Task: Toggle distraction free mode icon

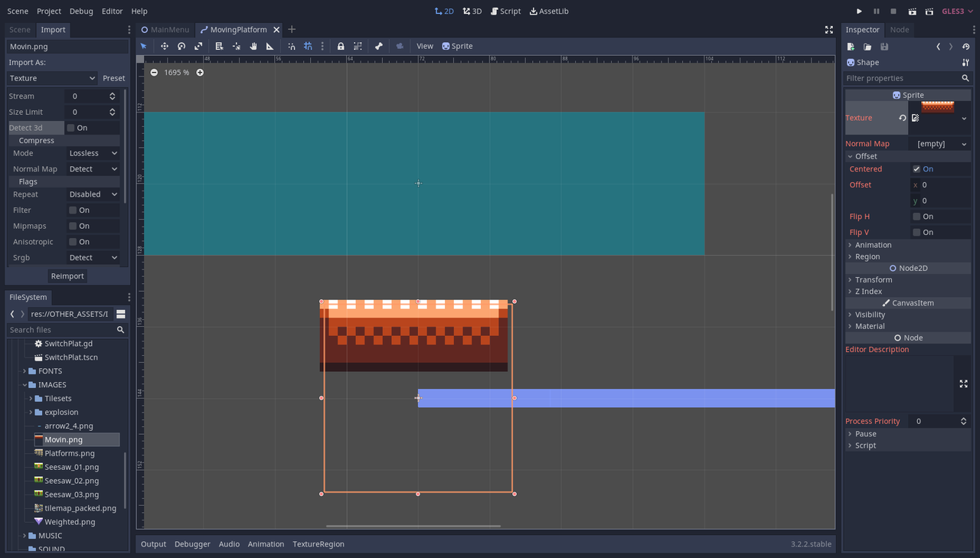Action: point(829,29)
